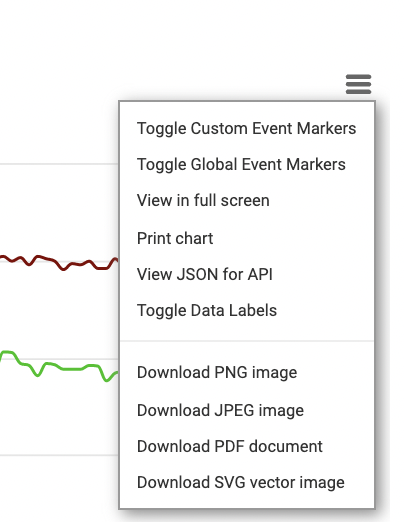The height and width of the screenshot is (522, 404).
Task: Click the lowest dip of the green line
Action: [107, 380]
